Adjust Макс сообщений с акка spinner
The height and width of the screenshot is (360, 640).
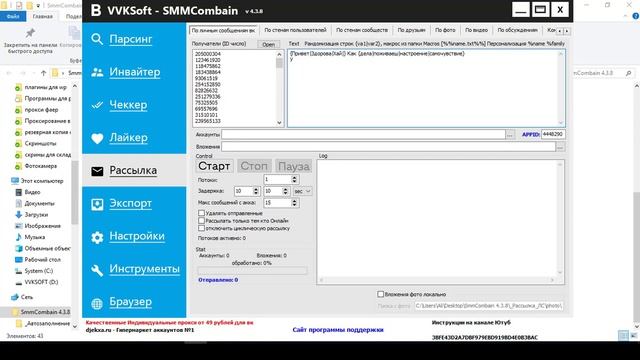[x=294, y=203]
